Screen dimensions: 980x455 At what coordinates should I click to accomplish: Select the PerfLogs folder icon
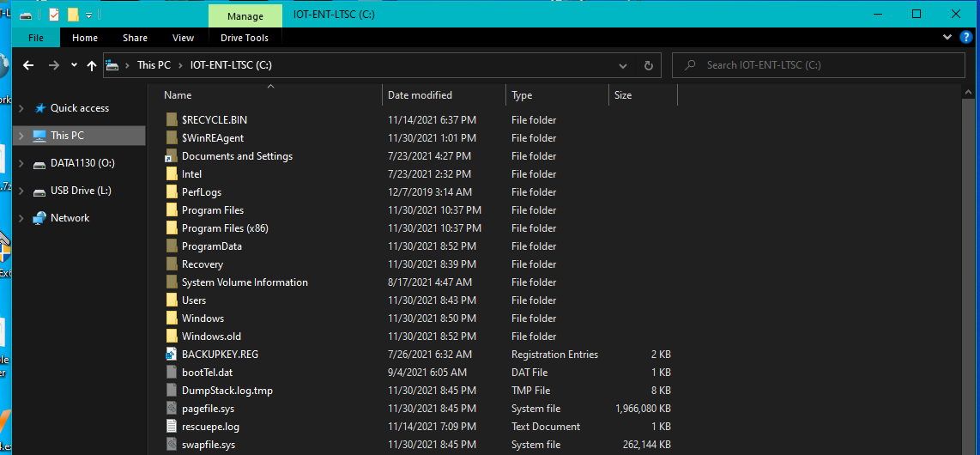pyautogui.click(x=172, y=192)
